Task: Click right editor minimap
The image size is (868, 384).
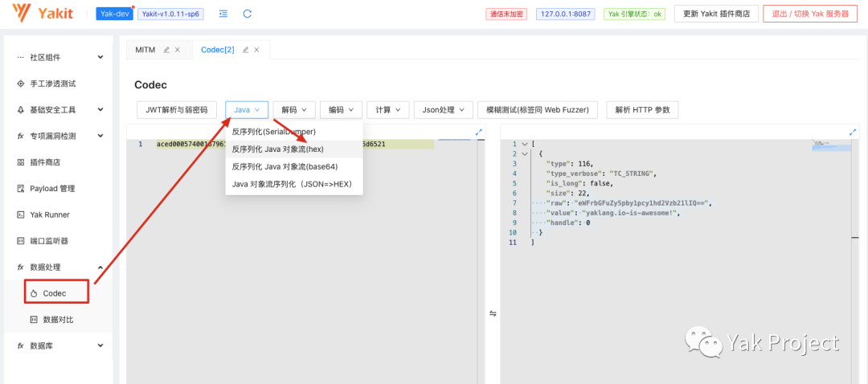Action: tap(831, 145)
